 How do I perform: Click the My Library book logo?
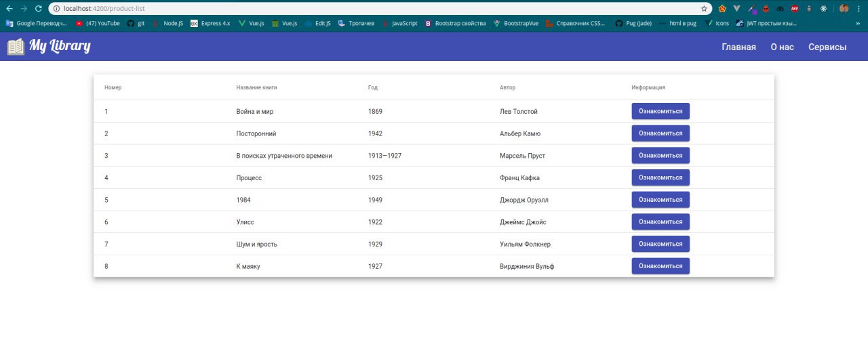(16, 47)
